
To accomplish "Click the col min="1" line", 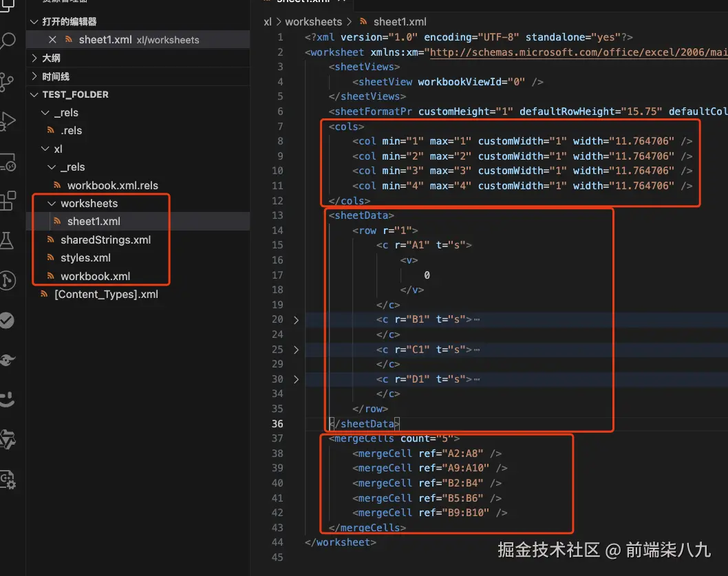I will tap(522, 141).
